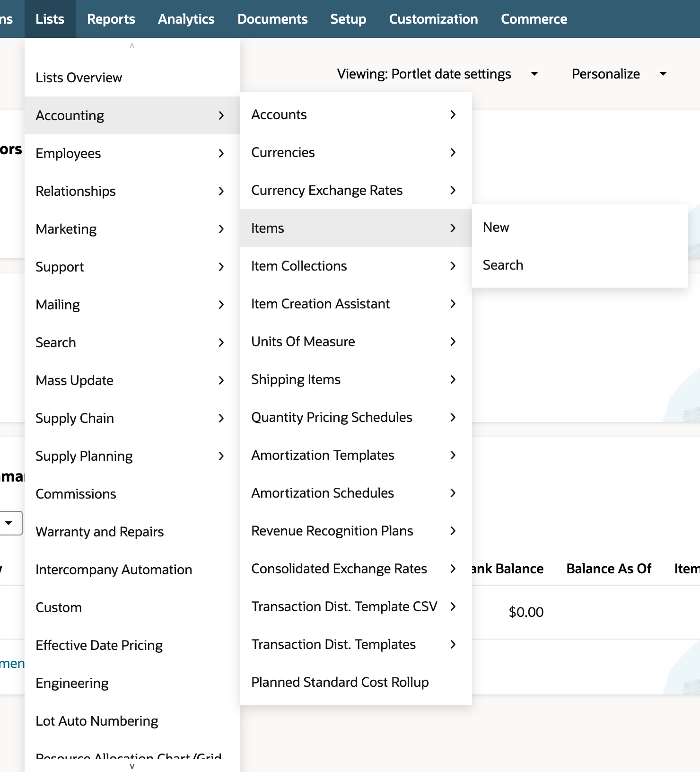Choose Item Collections

(x=356, y=266)
